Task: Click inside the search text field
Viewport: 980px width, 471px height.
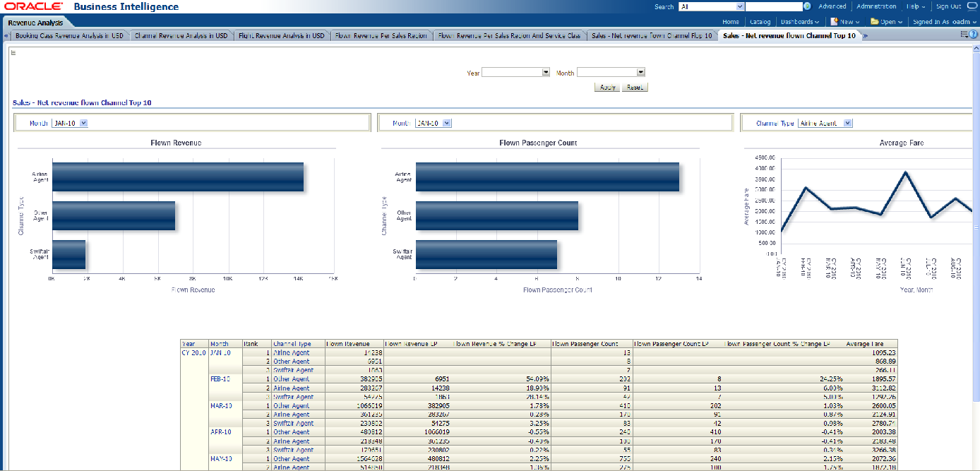Action: 775,6
